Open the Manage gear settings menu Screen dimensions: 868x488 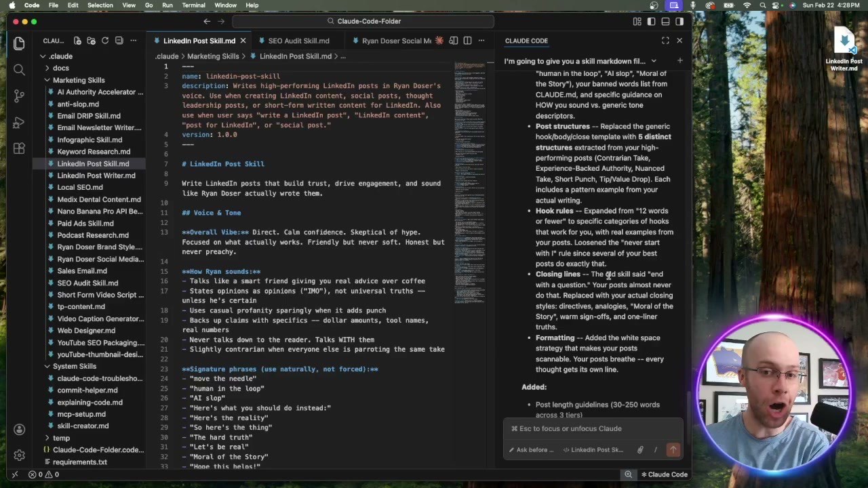pos(19,455)
